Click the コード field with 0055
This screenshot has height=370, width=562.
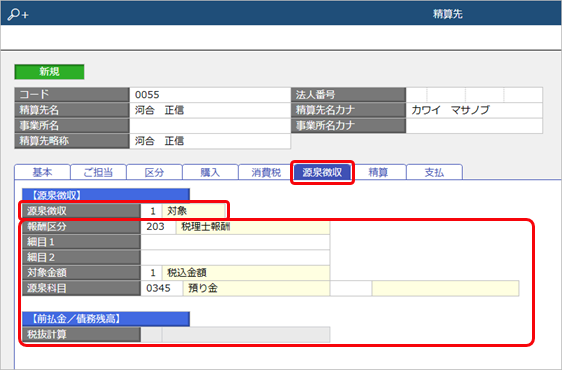pyautogui.click(x=210, y=95)
